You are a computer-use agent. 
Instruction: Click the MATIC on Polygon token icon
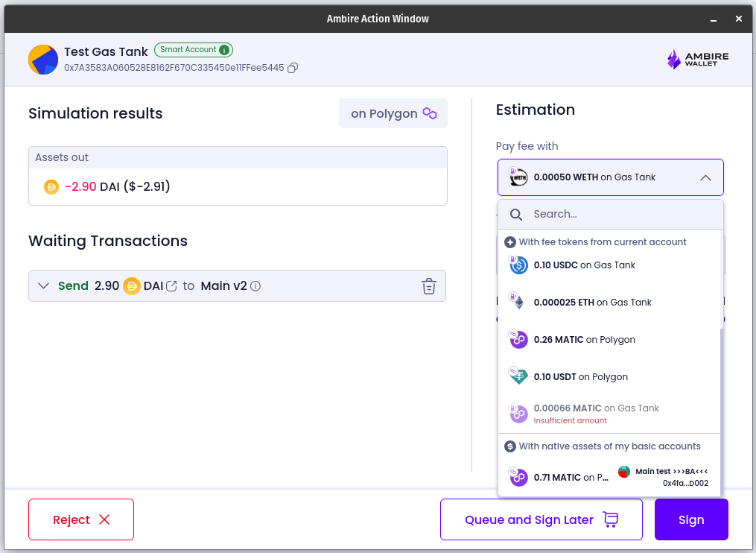click(x=518, y=340)
